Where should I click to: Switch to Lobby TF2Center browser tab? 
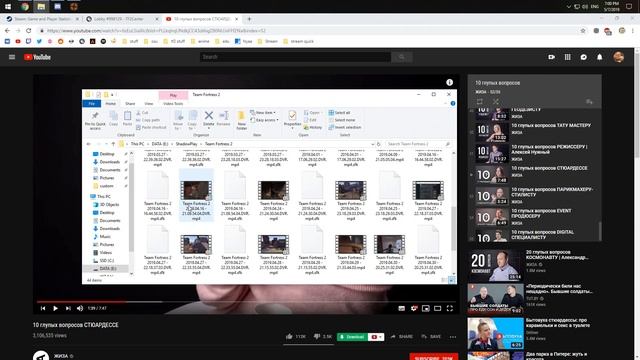pyautogui.click(x=121, y=19)
